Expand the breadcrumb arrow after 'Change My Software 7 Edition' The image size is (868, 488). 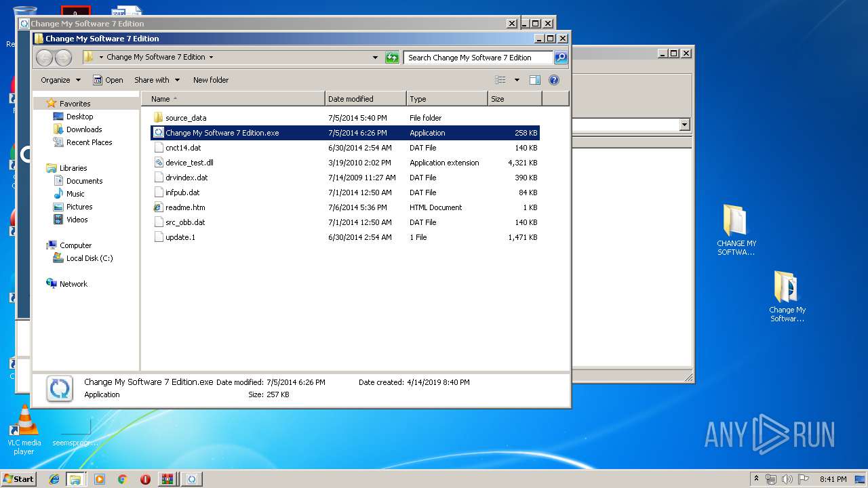211,58
